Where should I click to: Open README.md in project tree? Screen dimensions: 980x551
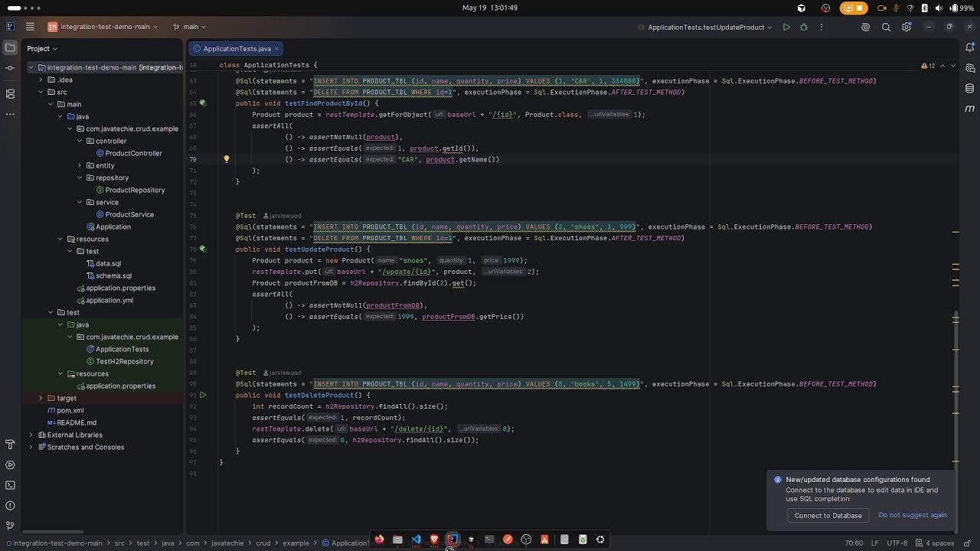click(76, 422)
